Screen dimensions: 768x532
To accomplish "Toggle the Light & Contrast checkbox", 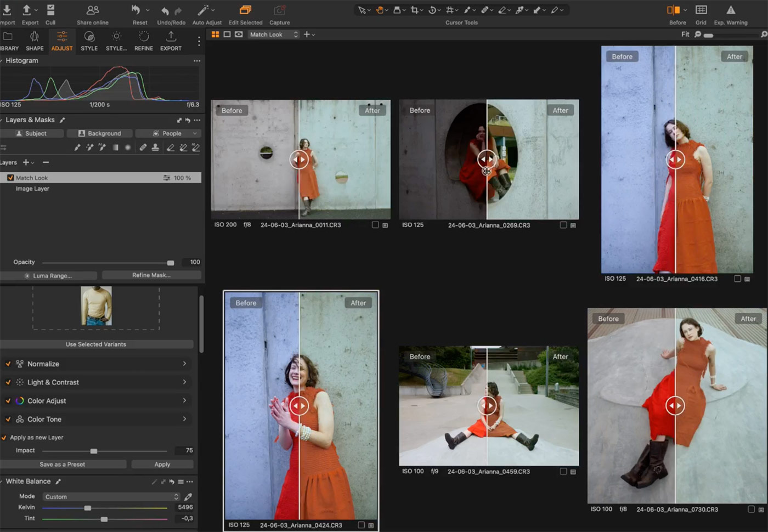I will pyautogui.click(x=8, y=382).
